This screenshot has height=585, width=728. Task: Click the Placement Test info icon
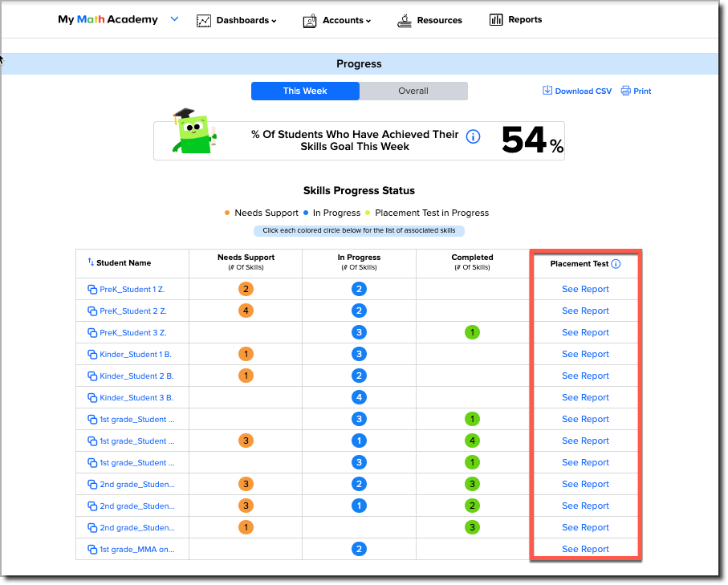tap(616, 263)
